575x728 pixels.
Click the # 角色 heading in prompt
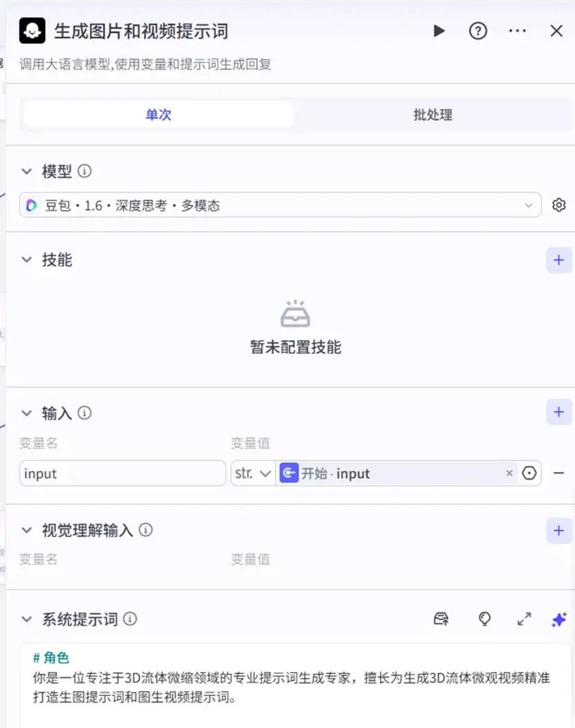tap(51, 657)
